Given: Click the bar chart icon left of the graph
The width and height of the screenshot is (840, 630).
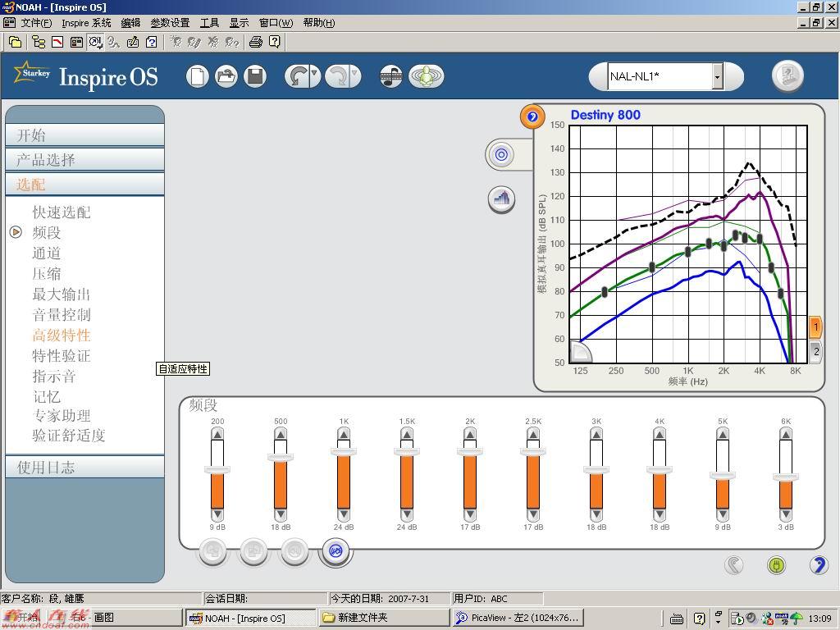Looking at the screenshot, I should point(502,199).
